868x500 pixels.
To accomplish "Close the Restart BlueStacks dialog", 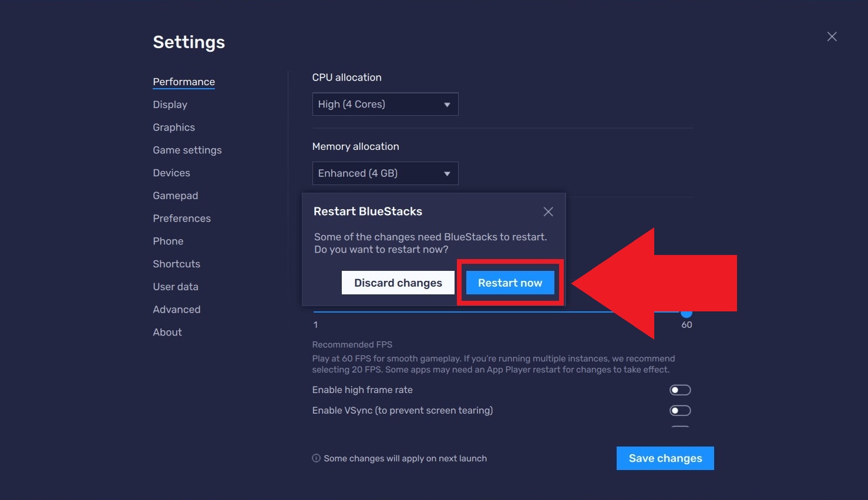I will pos(548,212).
